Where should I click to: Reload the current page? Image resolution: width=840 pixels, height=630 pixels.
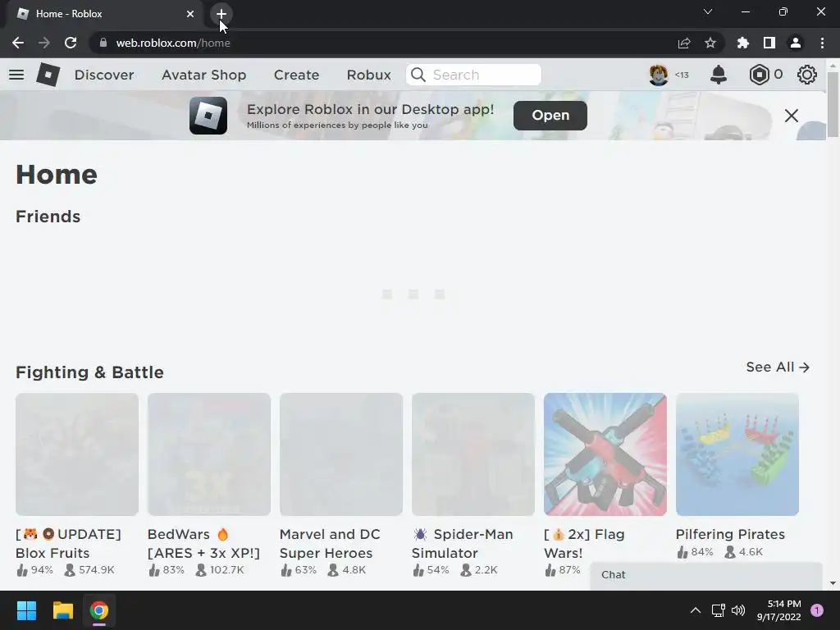(x=71, y=43)
